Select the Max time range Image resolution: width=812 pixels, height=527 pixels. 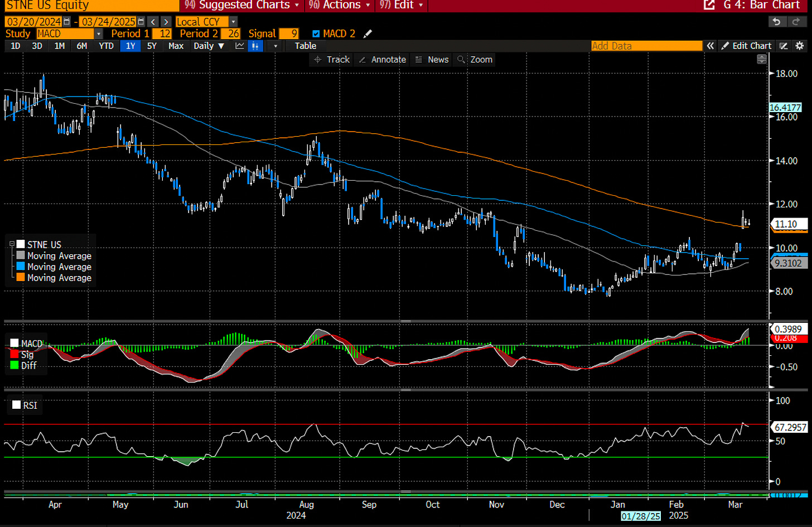click(176, 46)
